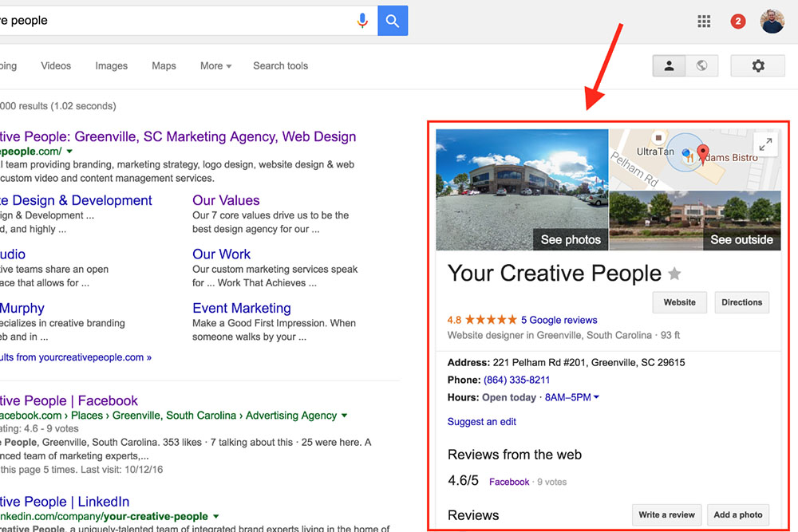Click the See outside street view thumbnail

click(x=695, y=221)
